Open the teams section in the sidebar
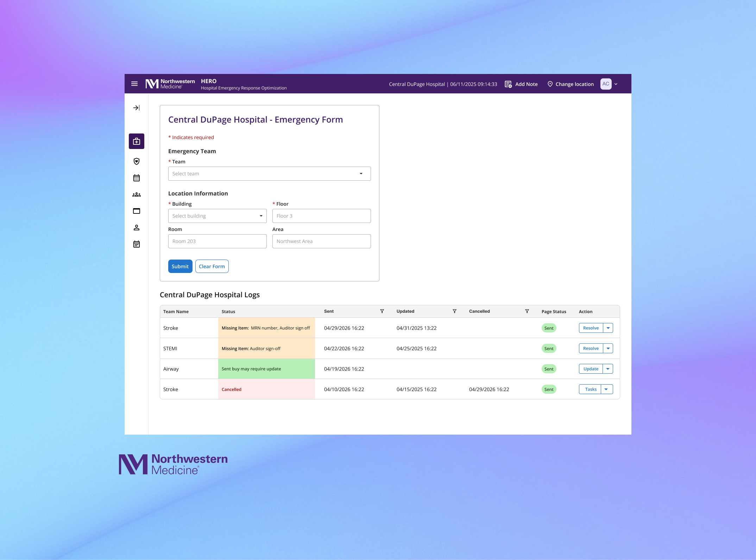 (136, 194)
